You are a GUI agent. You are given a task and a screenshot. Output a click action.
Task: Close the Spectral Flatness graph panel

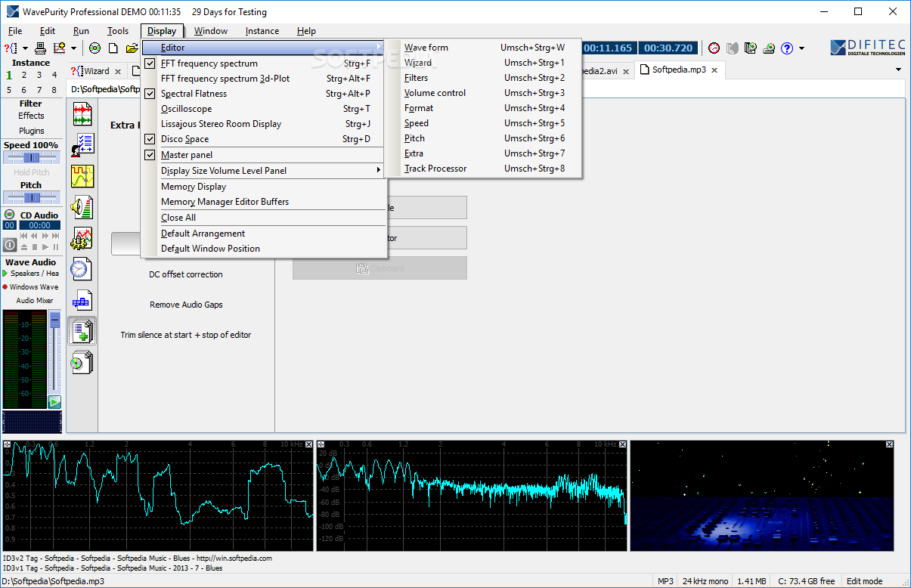click(308, 444)
